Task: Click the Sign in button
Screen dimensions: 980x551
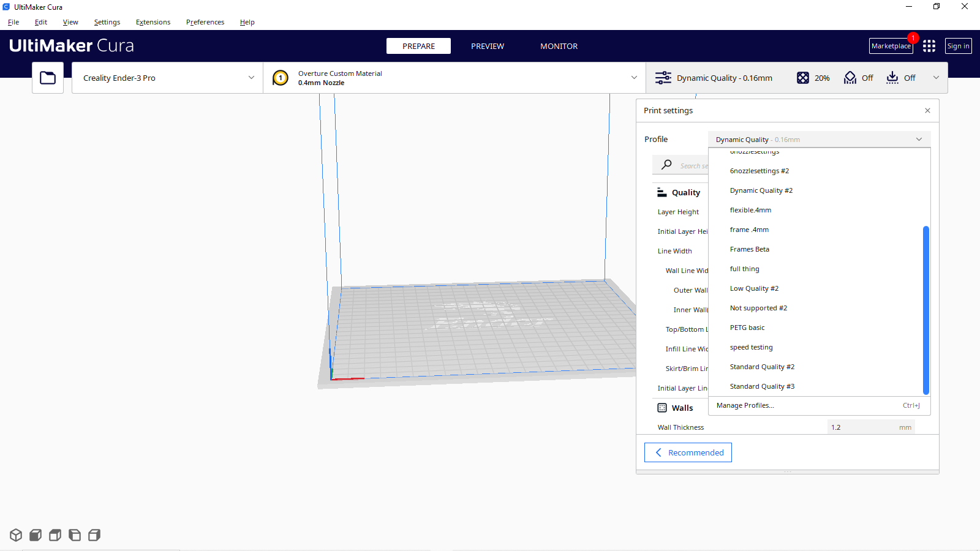Action: tap(958, 46)
